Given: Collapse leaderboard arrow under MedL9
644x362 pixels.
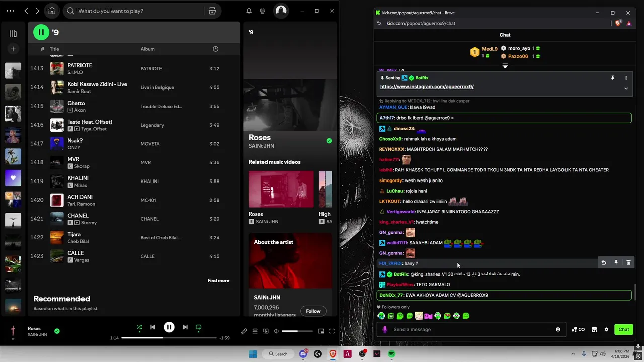Looking at the screenshot, I should [x=505, y=66].
